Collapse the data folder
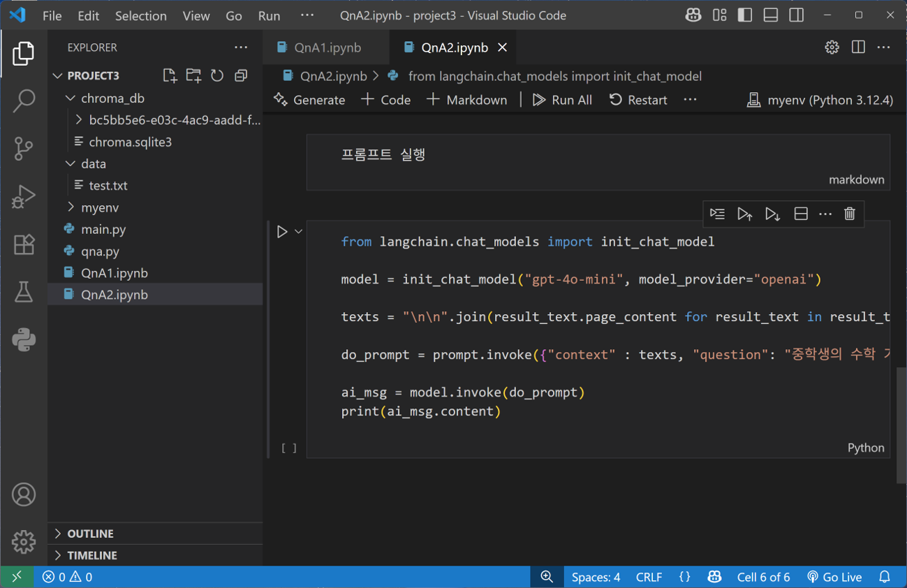Image resolution: width=907 pixels, height=588 pixels. coord(71,164)
